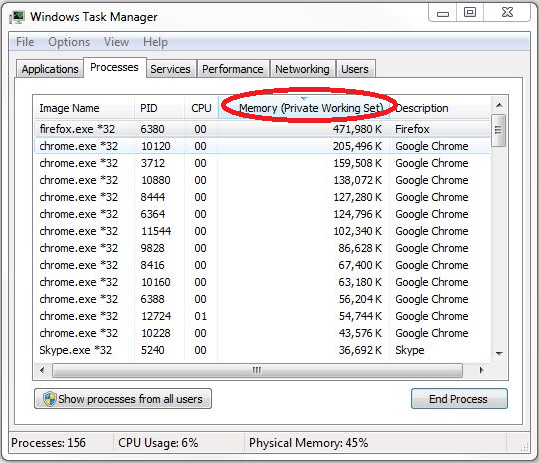
Task: Switch to the Services tab
Action: click(x=170, y=69)
